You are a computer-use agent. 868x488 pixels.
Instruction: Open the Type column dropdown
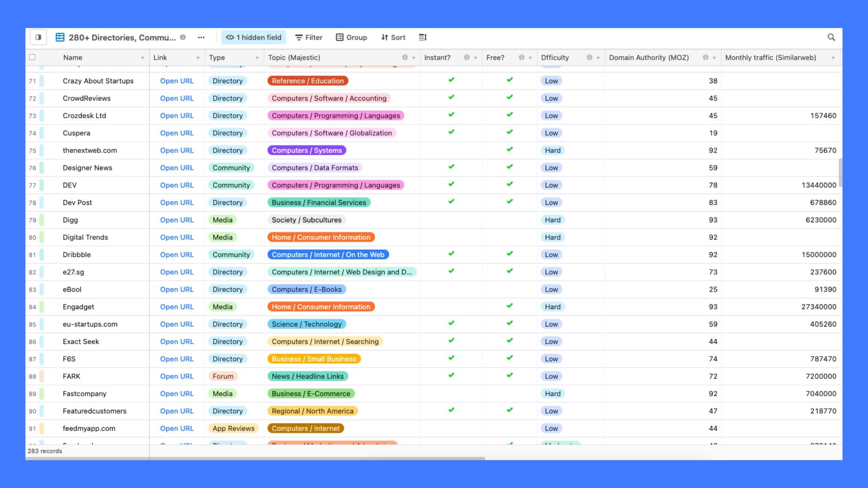point(257,57)
